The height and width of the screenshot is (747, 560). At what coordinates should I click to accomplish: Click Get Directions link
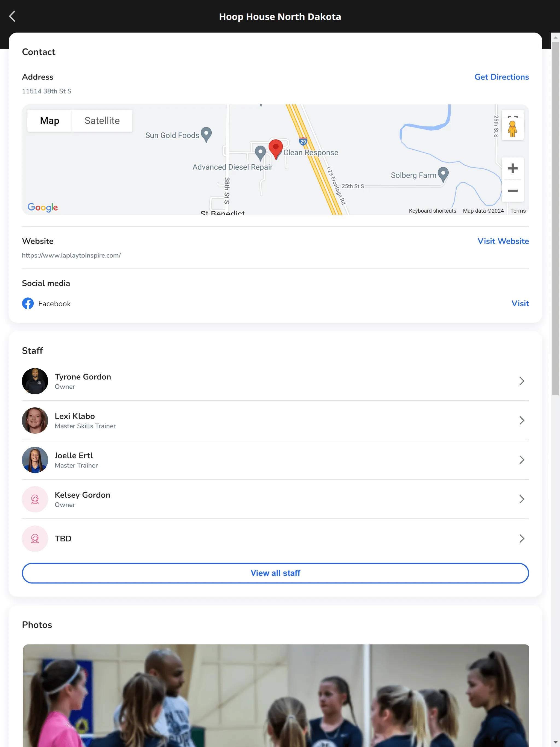(x=502, y=77)
